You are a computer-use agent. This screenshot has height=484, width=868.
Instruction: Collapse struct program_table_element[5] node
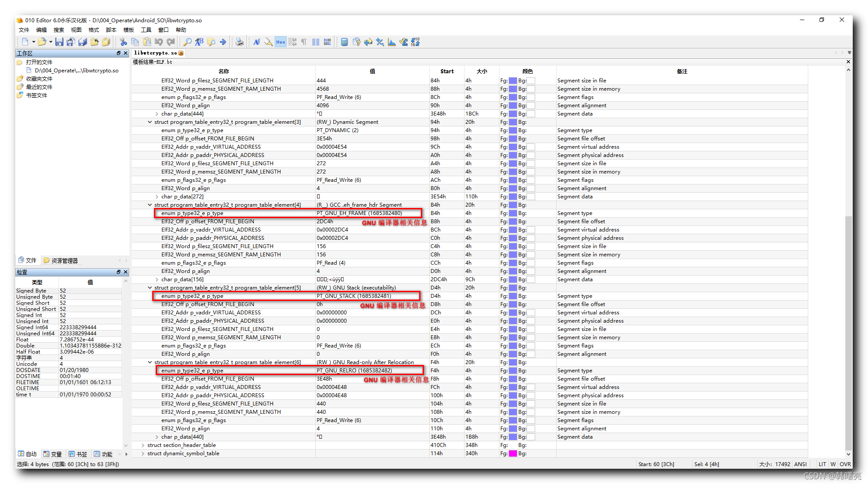click(150, 288)
